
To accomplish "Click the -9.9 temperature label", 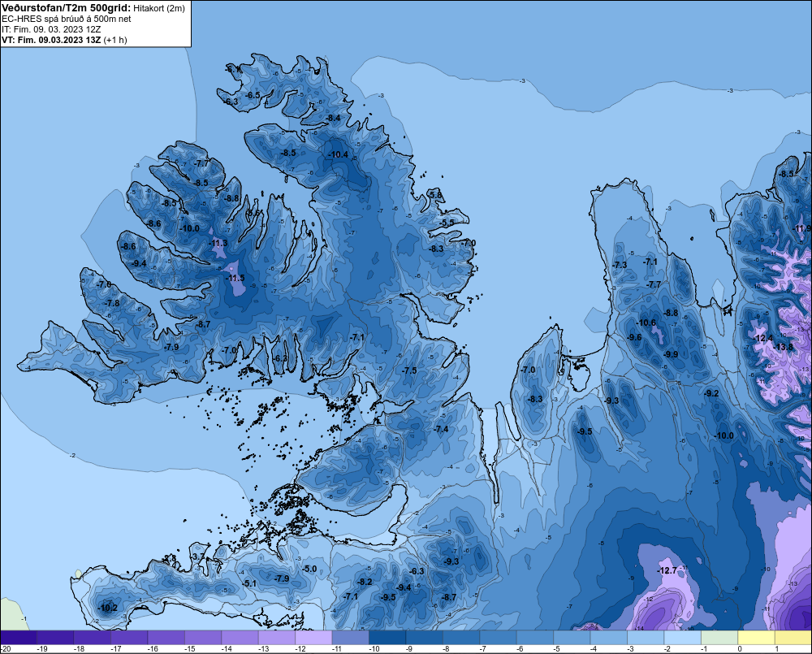I will (x=671, y=354).
